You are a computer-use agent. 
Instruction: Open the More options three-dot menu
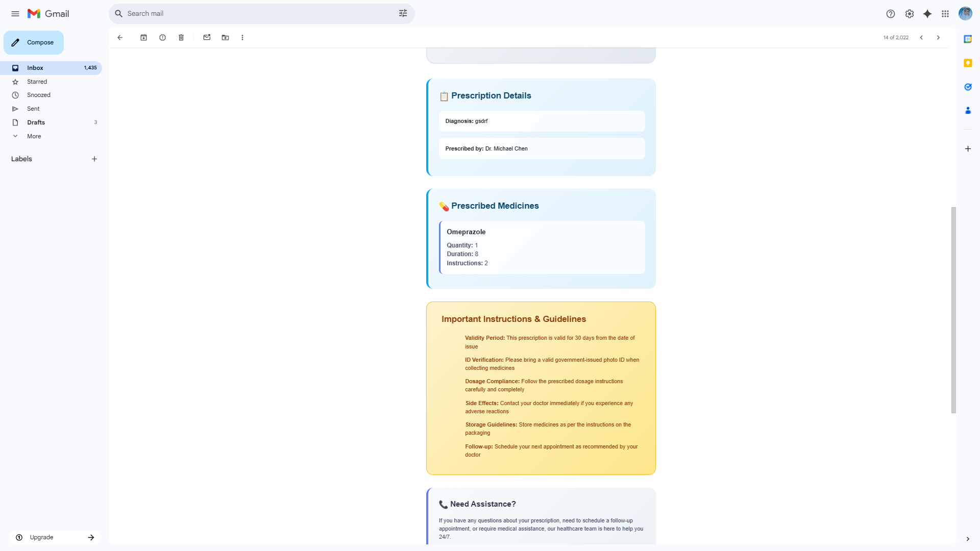click(242, 38)
